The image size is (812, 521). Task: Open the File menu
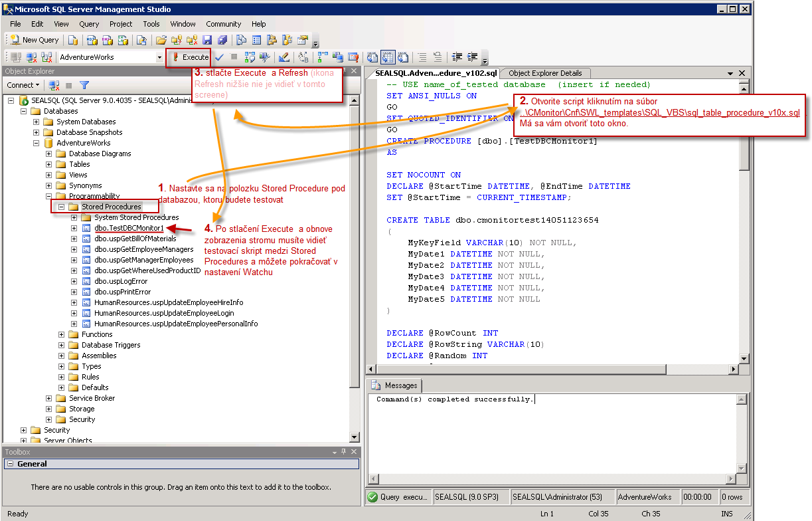[x=15, y=24]
